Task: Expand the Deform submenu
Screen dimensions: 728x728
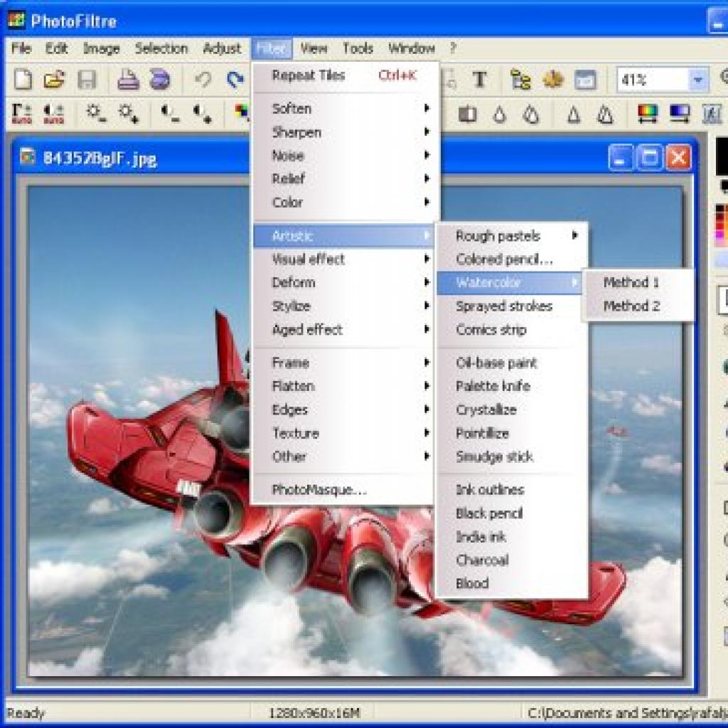Action: (x=343, y=282)
